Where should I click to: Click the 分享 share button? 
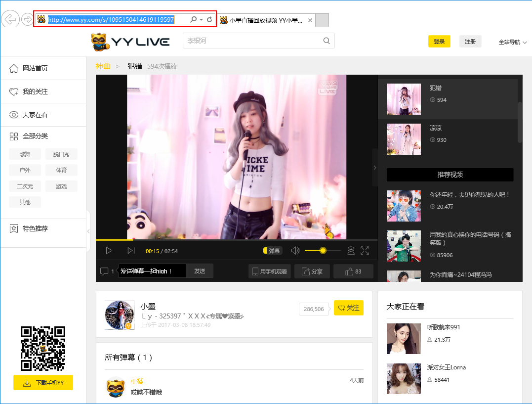pos(312,271)
